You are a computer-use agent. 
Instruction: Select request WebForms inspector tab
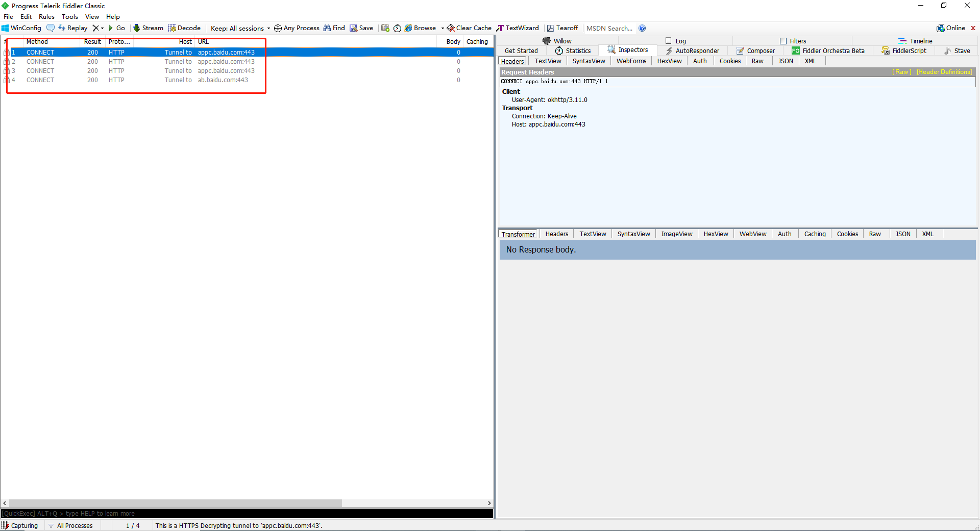(x=631, y=61)
